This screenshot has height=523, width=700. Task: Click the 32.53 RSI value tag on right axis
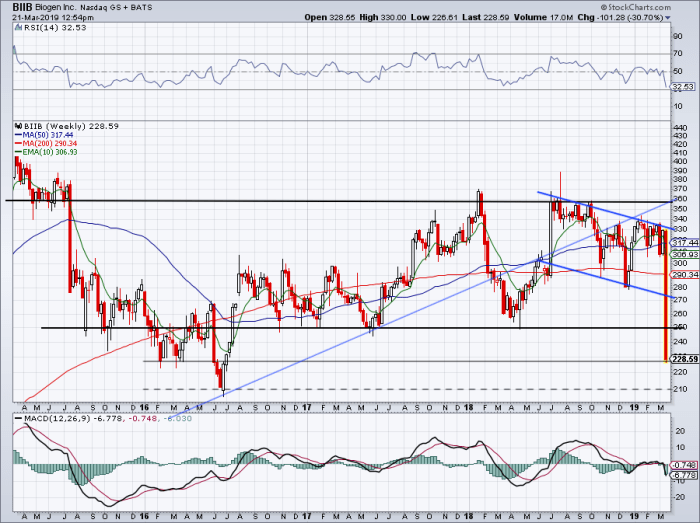[683, 87]
